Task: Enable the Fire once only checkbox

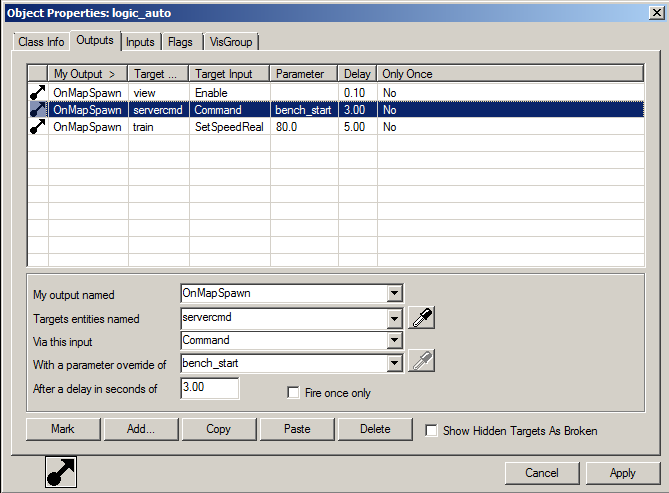Action: (294, 393)
